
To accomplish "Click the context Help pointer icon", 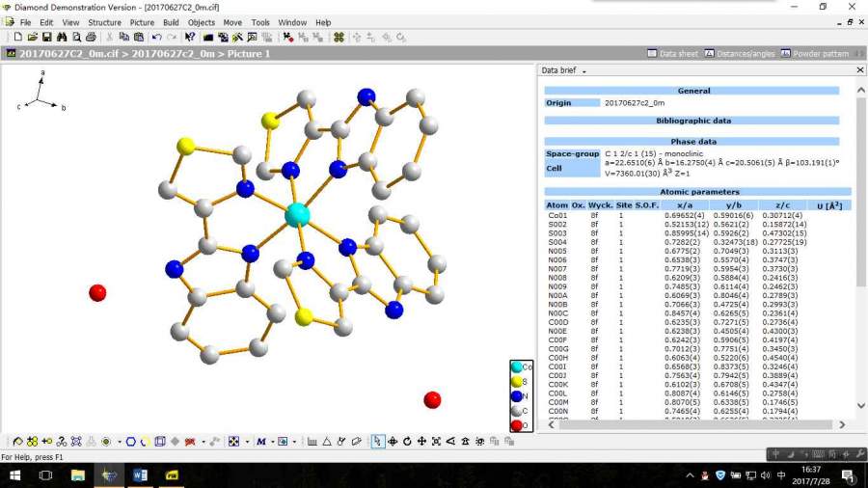I will (190, 37).
